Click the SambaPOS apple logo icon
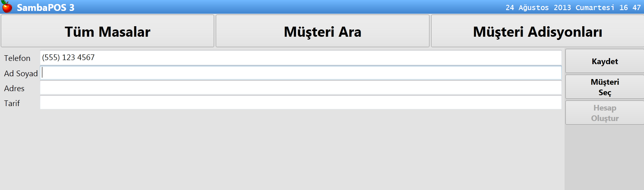Screen dimensions: 644x190 tap(7, 7)
